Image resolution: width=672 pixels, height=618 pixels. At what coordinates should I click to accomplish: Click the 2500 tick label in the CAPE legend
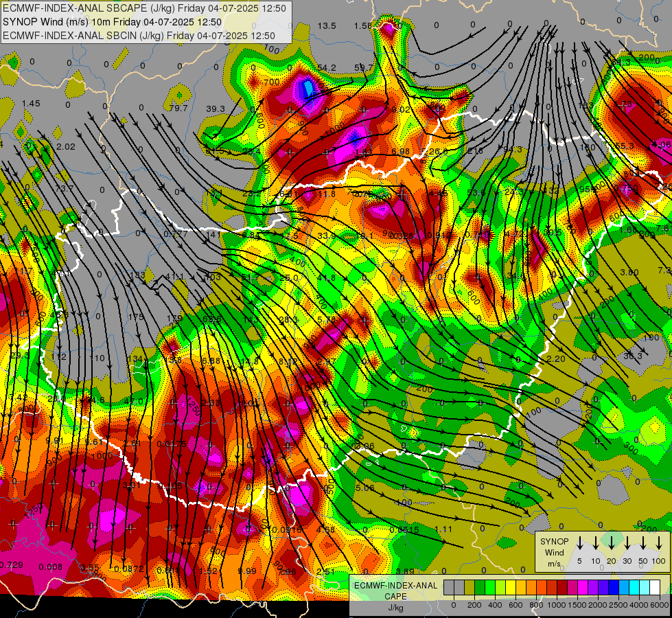(x=618, y=605)
